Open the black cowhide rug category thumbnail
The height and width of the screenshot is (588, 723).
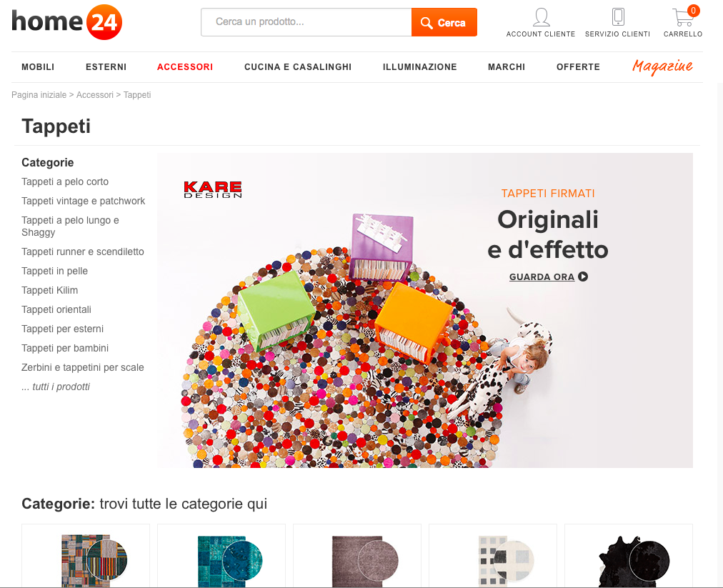pyautogui.click(x=629, y=556)
